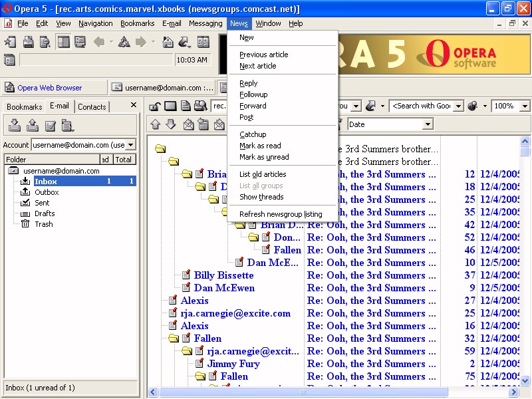The image size is (532, 399).
Task: Open the File menu
Action: (23, 23)
